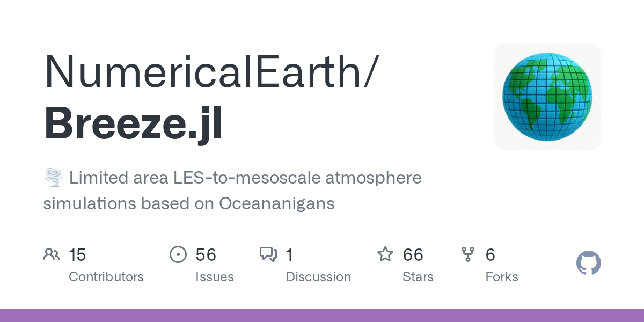Click the issues circle-dot icon
The image size is (644, 322).
point(178,254)
